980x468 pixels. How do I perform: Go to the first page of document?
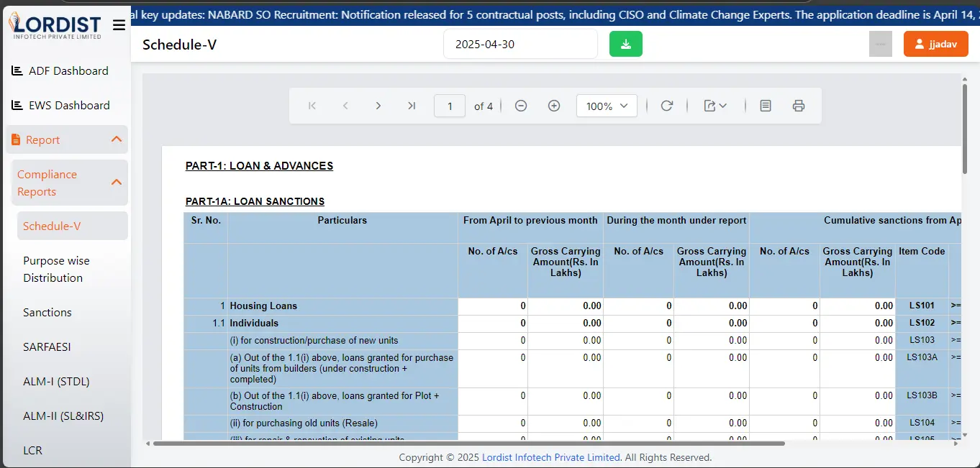[312, 106]
